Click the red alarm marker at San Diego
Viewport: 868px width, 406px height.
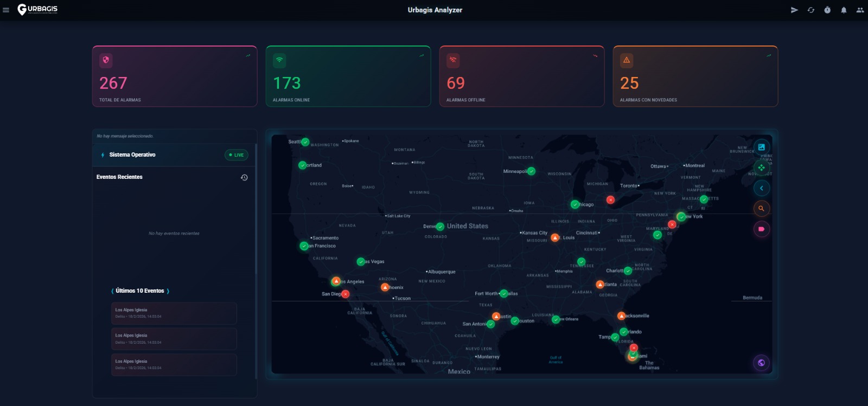[x=346, y=294]
